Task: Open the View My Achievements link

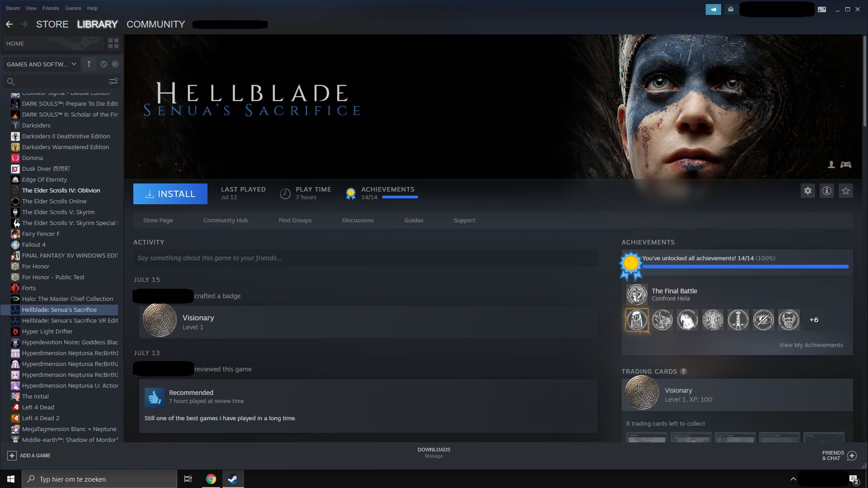Action: [x=811, y=345]
